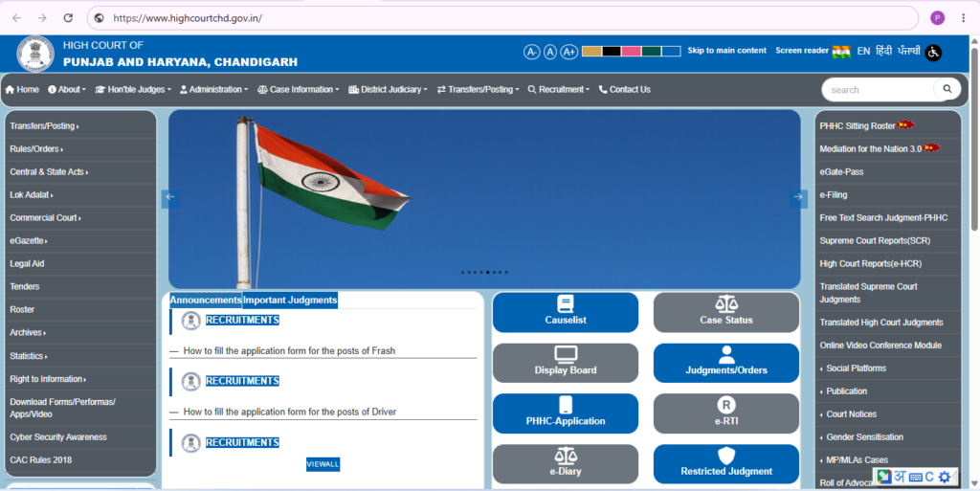The width and height of the screenshot is (980, 491).
Task: Open the Judgments/Orders tile
Action: (x=726, y=363)
